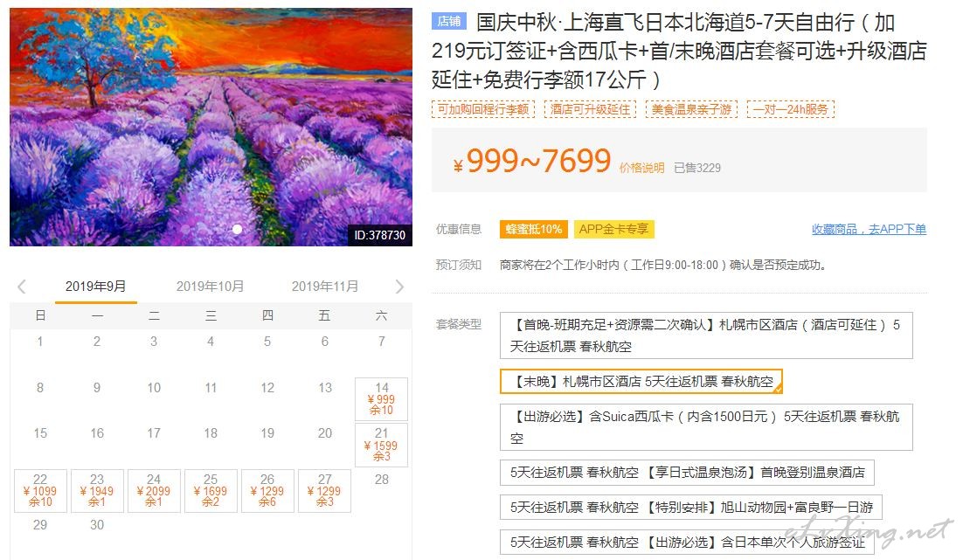
Task: Click the 店铺 store badge
Action: click(449, 22)
